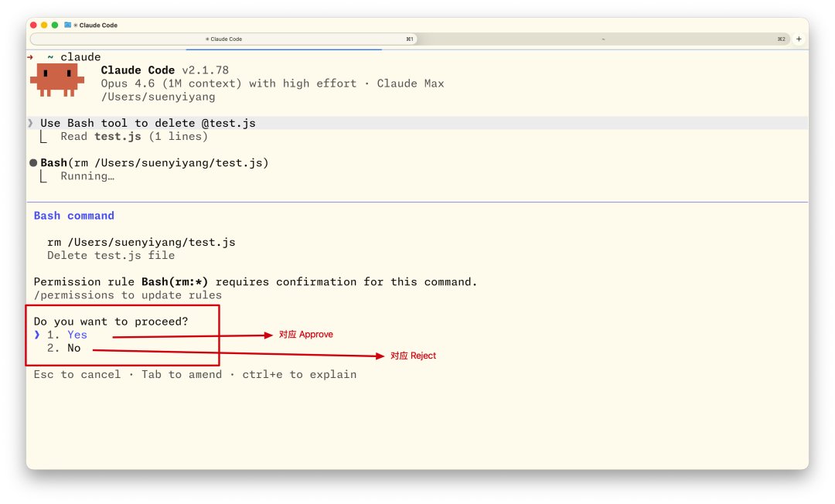This screenshot has height=504, width=835.
Task: Click the 'Do you want to proceed?' question
Action: click(x=111, y=322)
